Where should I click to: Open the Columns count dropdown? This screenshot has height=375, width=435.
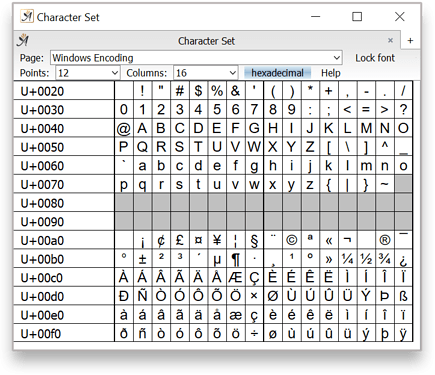205,73
